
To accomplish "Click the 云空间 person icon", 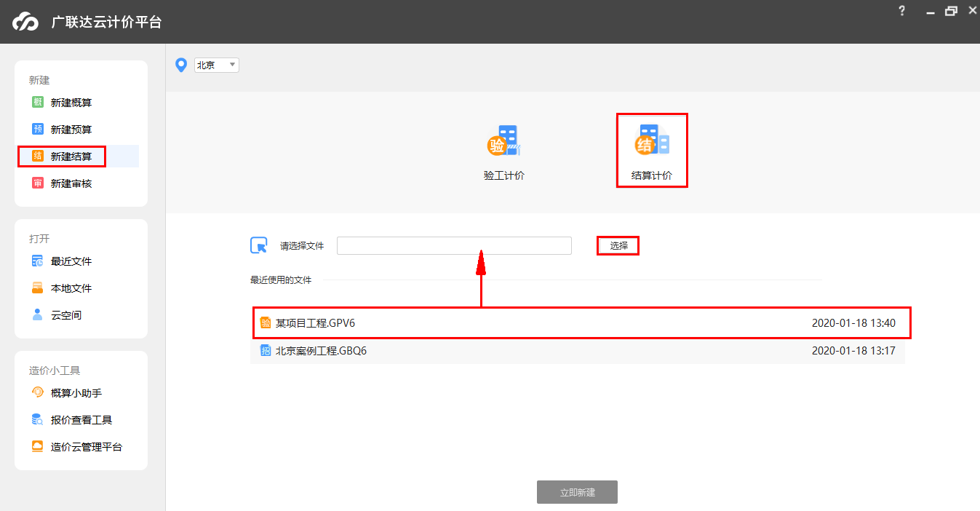I will [x=38, y=314].
